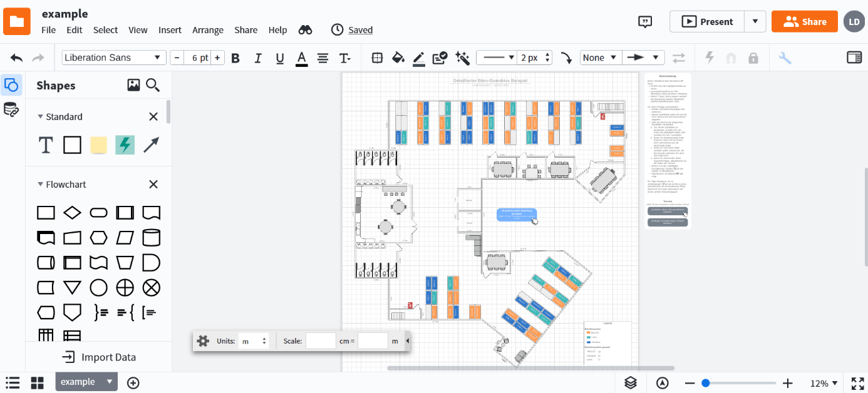Adjust the zoom slider at the bottom
868x393 pixels.
(x=706, y=382)
